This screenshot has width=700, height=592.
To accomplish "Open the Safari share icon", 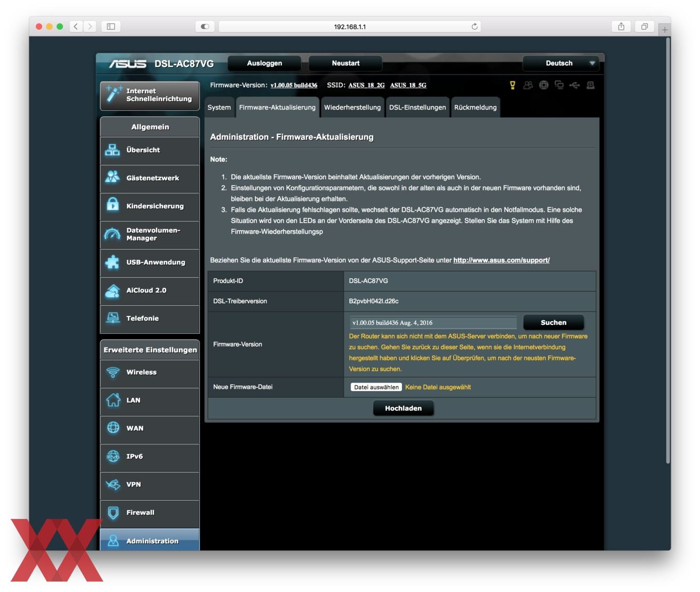I will (621, 26).
